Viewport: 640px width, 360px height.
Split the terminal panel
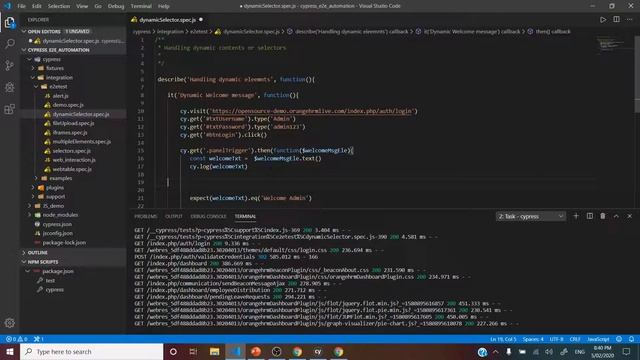coord(589,216)
